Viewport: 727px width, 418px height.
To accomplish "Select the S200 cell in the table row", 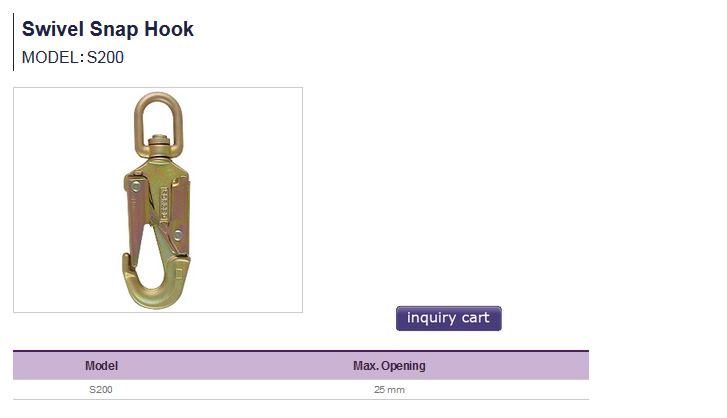I will [x=101, y=390].
